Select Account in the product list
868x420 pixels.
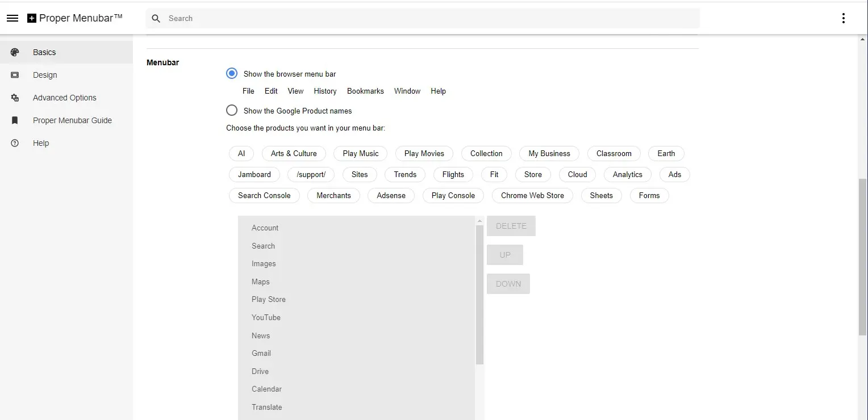(x=357, y=228)
